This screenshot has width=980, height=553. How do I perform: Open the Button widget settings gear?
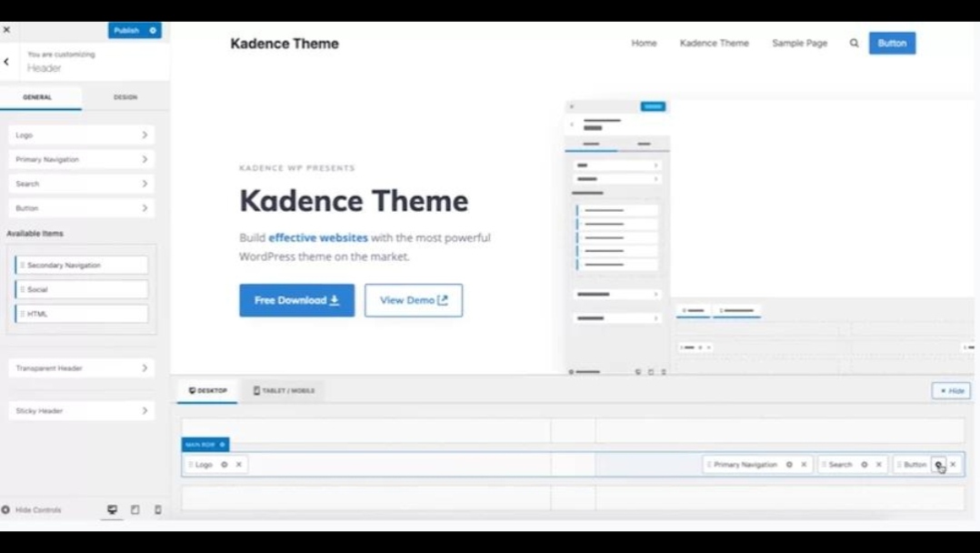coord(939,464)
